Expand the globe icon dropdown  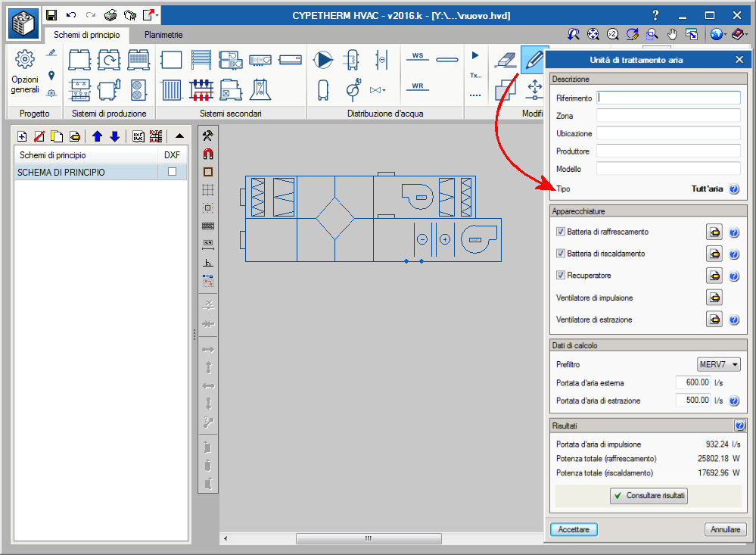tap(725, 35)
